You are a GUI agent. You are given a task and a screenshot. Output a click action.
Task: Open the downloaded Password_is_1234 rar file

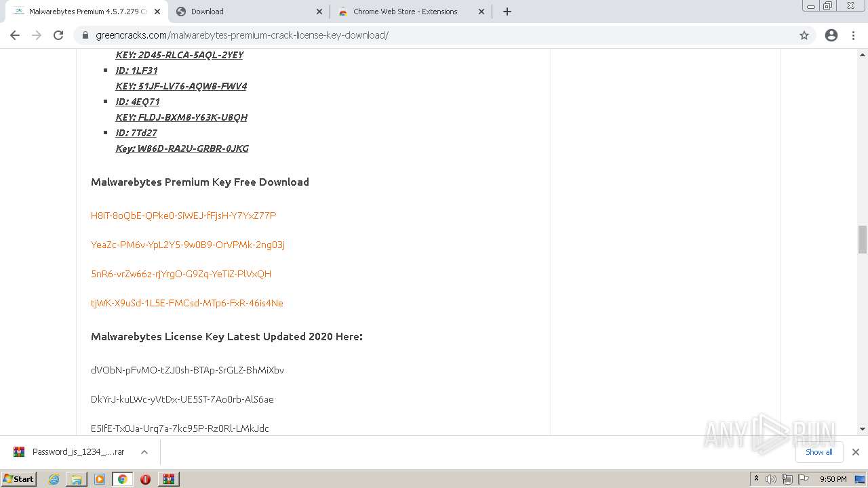coord(78,452)
